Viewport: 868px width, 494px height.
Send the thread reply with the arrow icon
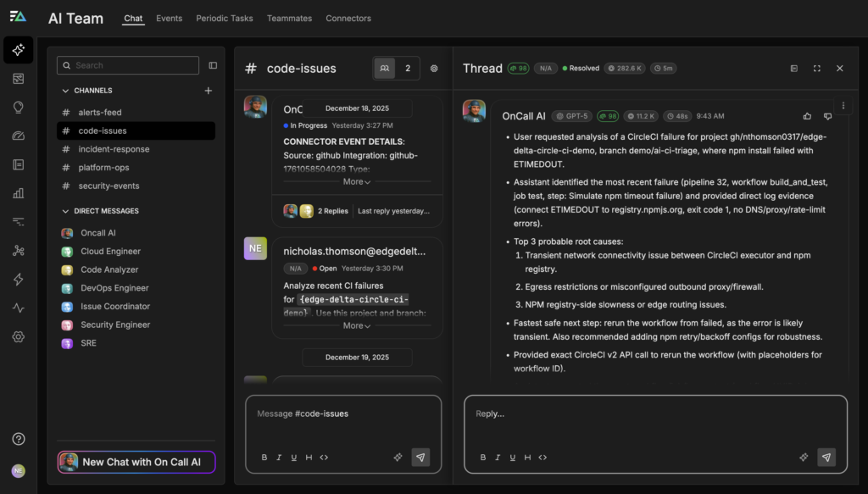[x=826, y=457]
